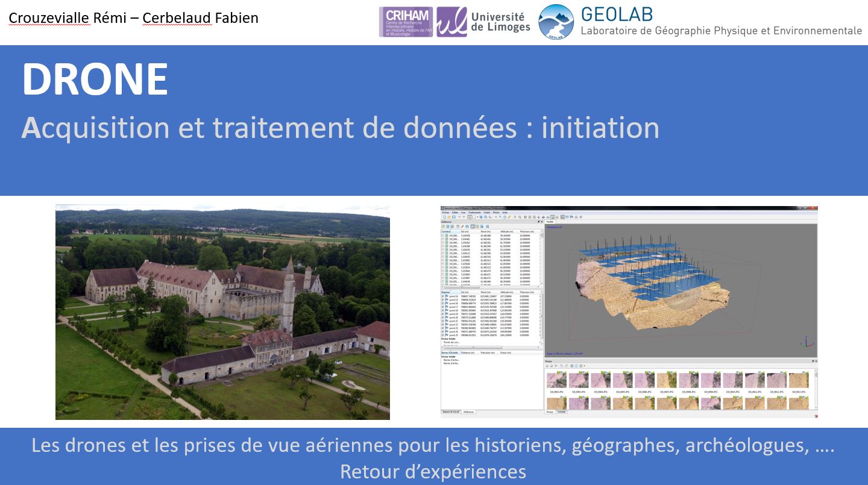868x485 pixels.
Task: Uncheck the checkbox next to point 14
Action: 443,296
